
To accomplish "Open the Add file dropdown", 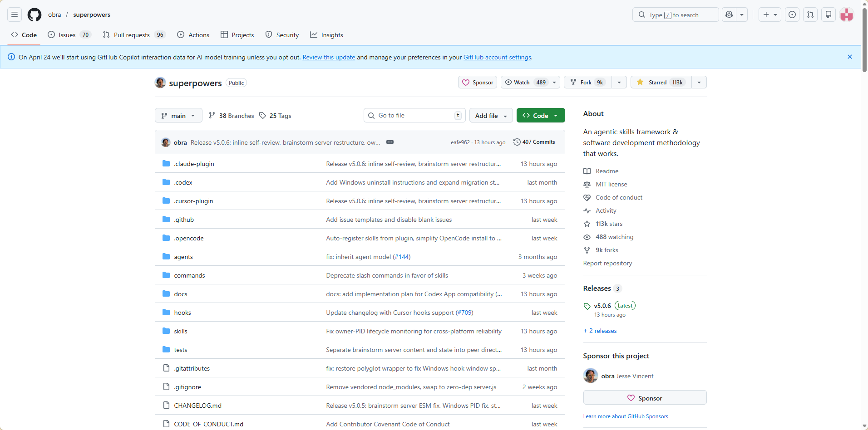I will [x=491, y=116].
